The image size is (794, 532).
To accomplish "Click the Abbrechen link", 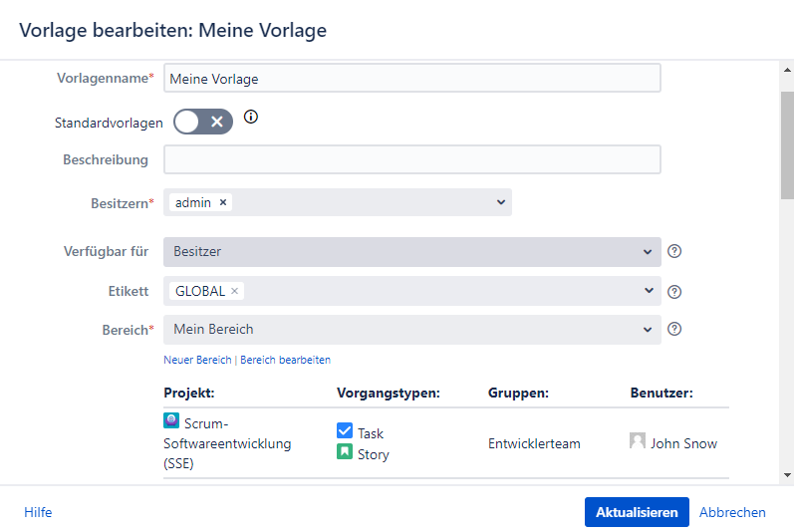I will point(732,512).
